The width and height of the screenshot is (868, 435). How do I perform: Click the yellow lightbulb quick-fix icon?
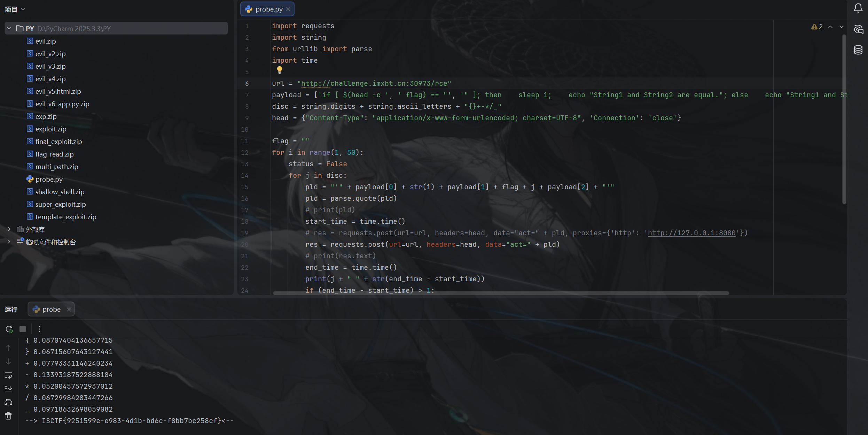click(x=279, y=70)
